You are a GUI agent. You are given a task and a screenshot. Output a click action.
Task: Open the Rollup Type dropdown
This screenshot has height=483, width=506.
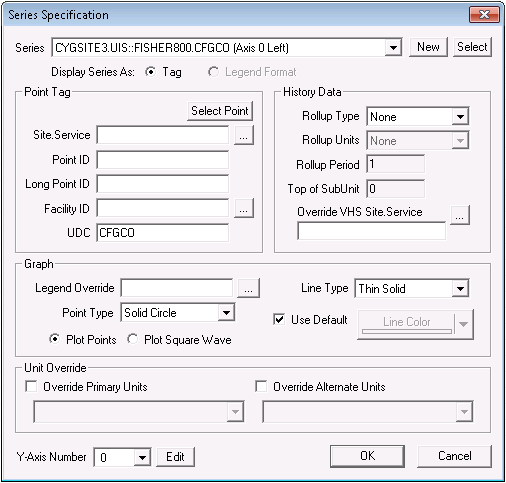(x=460, y=117)
